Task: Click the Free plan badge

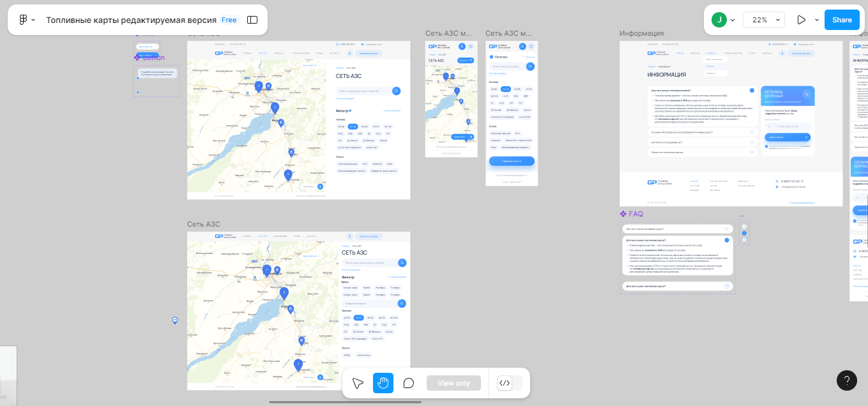Action: pos(229,20)
